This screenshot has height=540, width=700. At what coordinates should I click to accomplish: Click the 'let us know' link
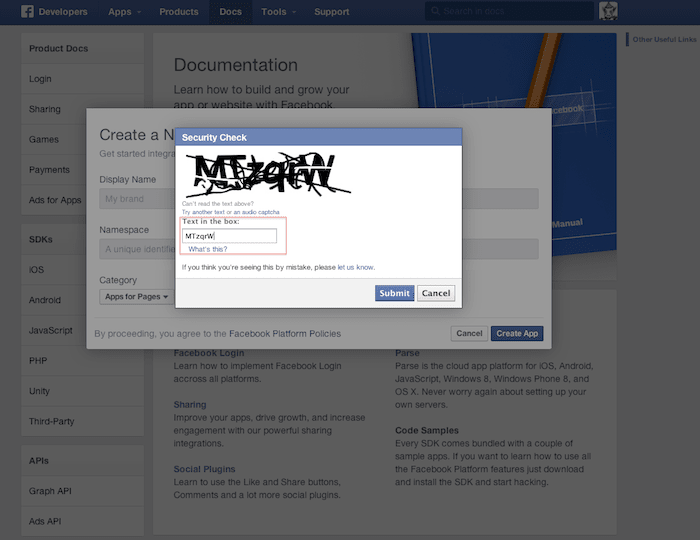coord(356,267)
